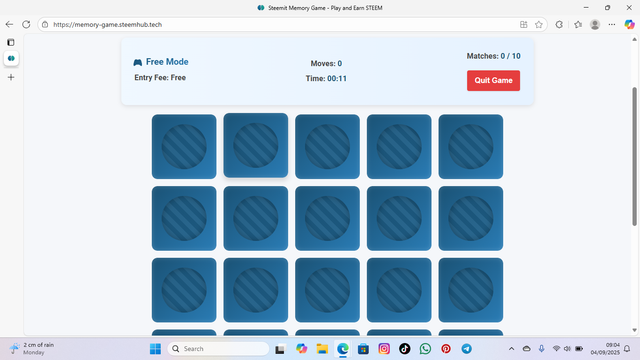Screen dimensions: 640x360
Task: Click the Moves: 0 counter
Action: point(326,63)
